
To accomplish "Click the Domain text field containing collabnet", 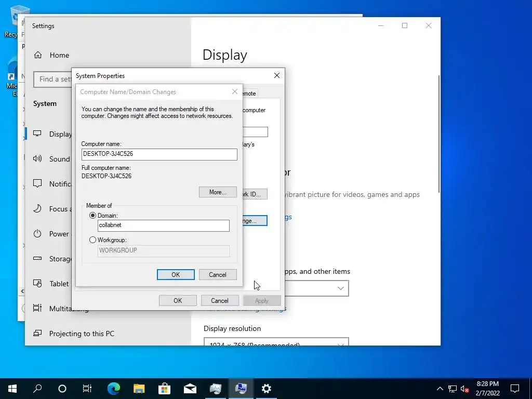I will [163, 225].
